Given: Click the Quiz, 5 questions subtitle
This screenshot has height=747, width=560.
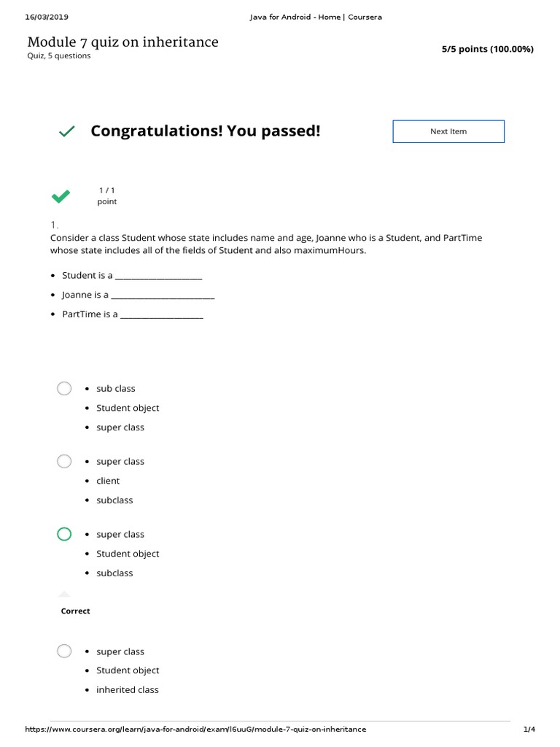Looking at the screenshot, I should click(x=59, y=56).
